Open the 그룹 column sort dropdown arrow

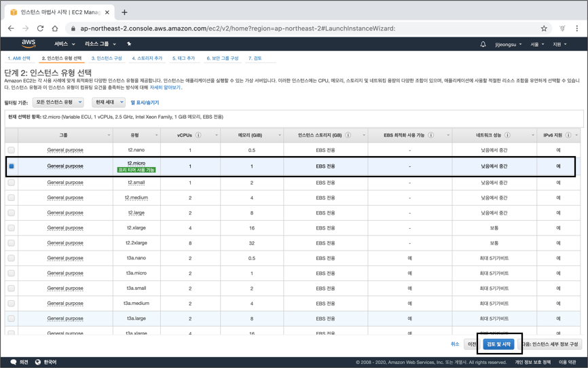point(109,135)
